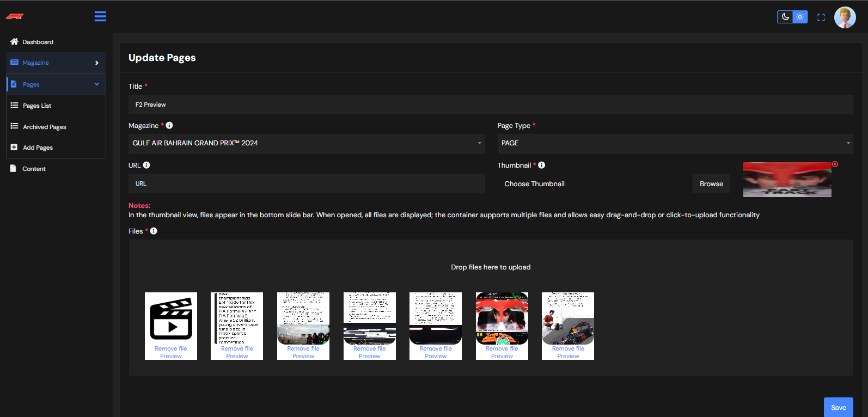Open the Page Type dropdown
This screenshot has width=868, height=417.
coord(675,143)
